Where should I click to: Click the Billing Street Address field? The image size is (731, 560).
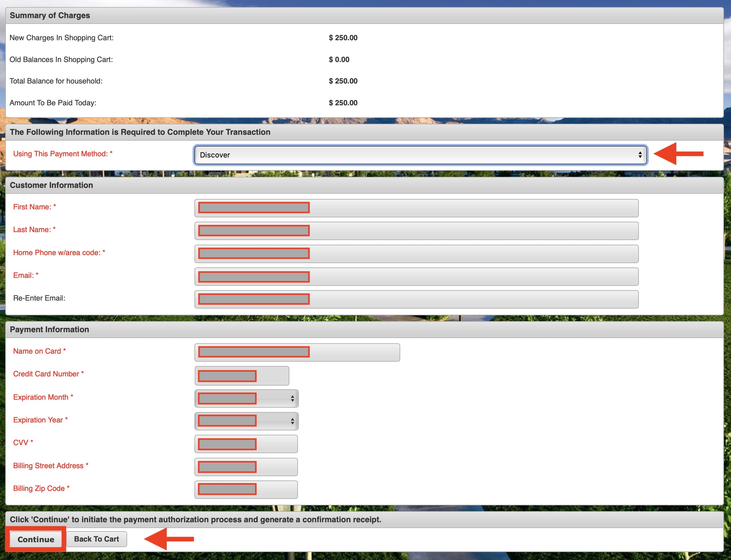point(246,467)
